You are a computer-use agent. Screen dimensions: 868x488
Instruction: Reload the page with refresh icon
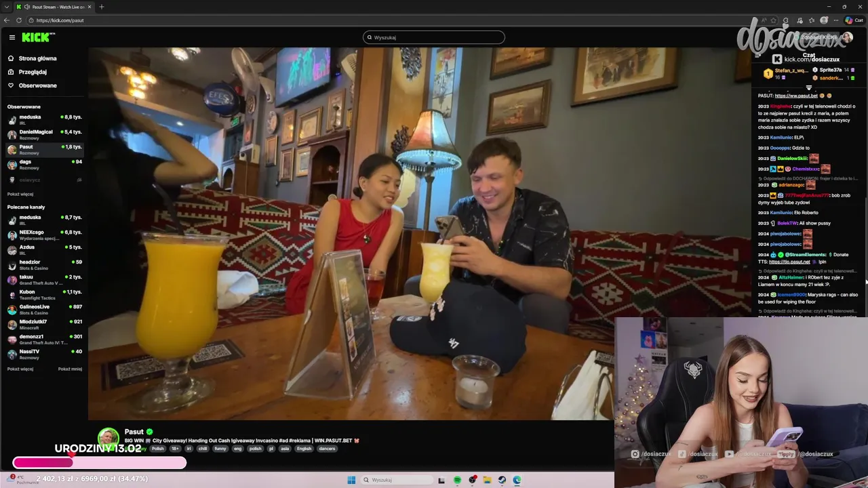click(x=19, y=20)
